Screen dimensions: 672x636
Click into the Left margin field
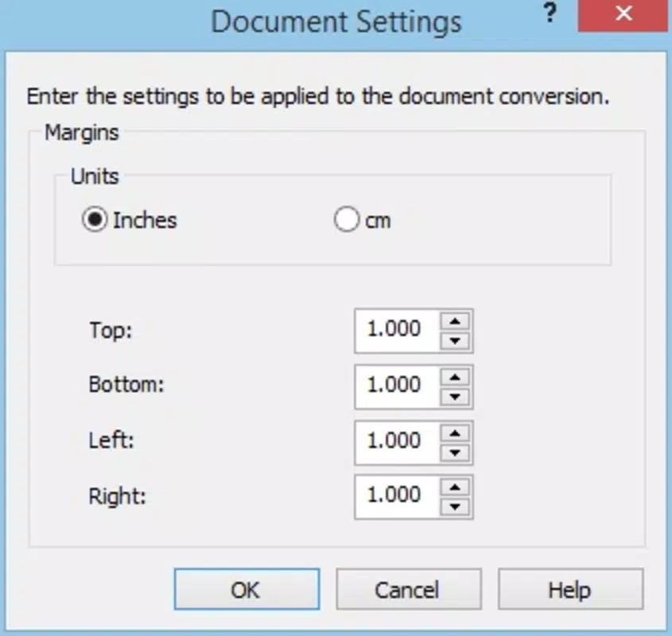click(398, 443)
